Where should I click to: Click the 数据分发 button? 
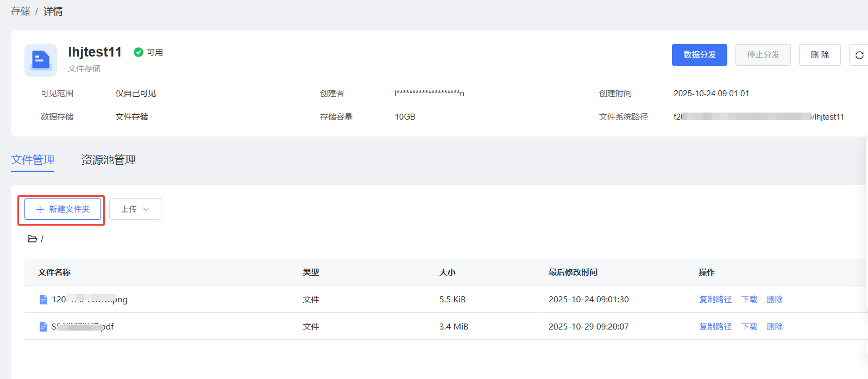(699, 55)
